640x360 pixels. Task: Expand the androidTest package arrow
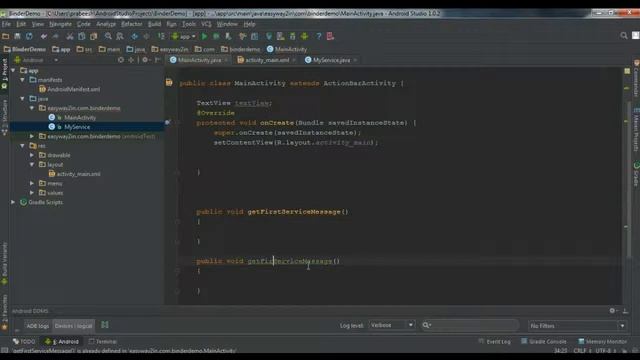[x=32, y=136]
